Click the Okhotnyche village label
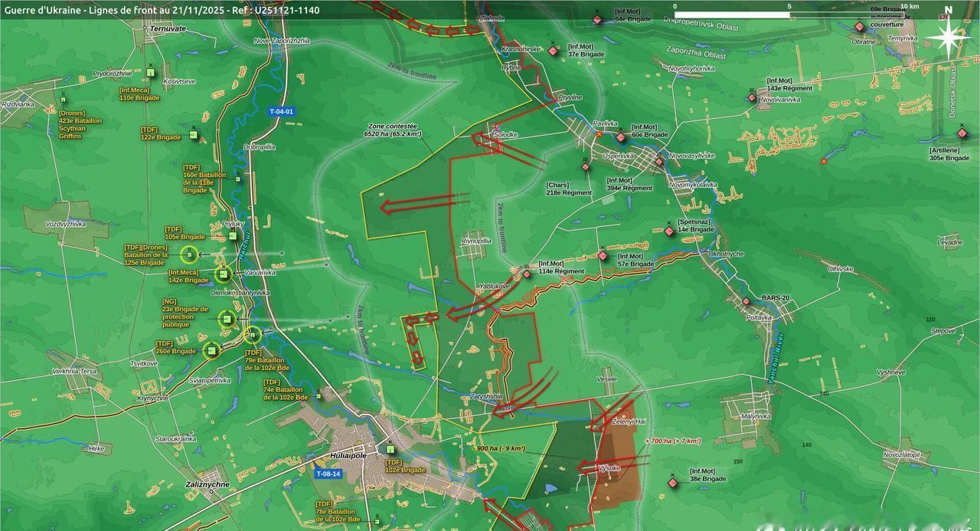 tap(727, 254)
